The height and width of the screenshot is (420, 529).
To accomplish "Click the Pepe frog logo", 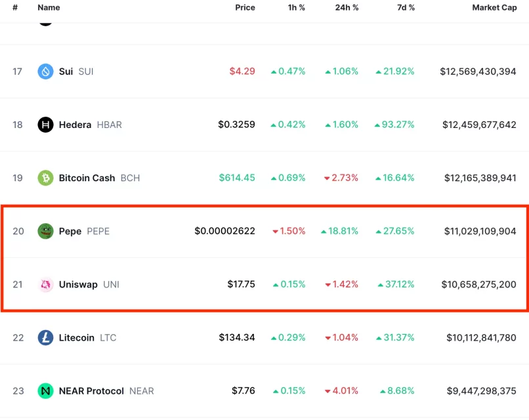I will click(44, 231).
